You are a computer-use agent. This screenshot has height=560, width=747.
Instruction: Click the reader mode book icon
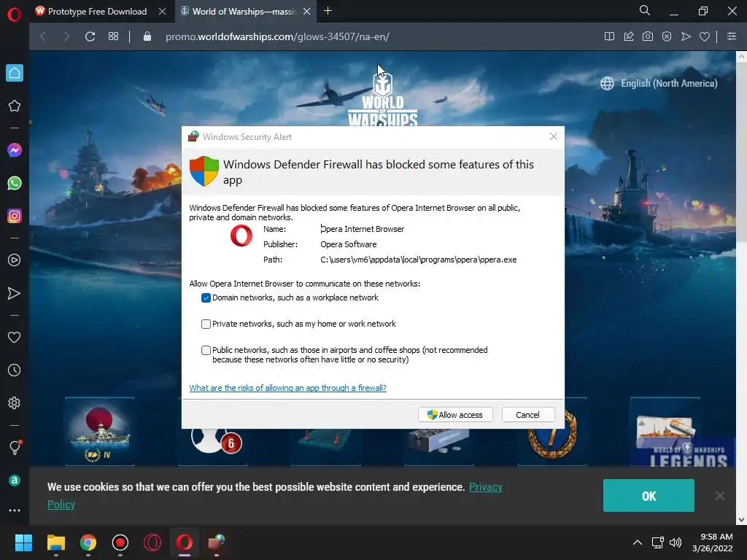pyautogui.click(x=609, y=36)
